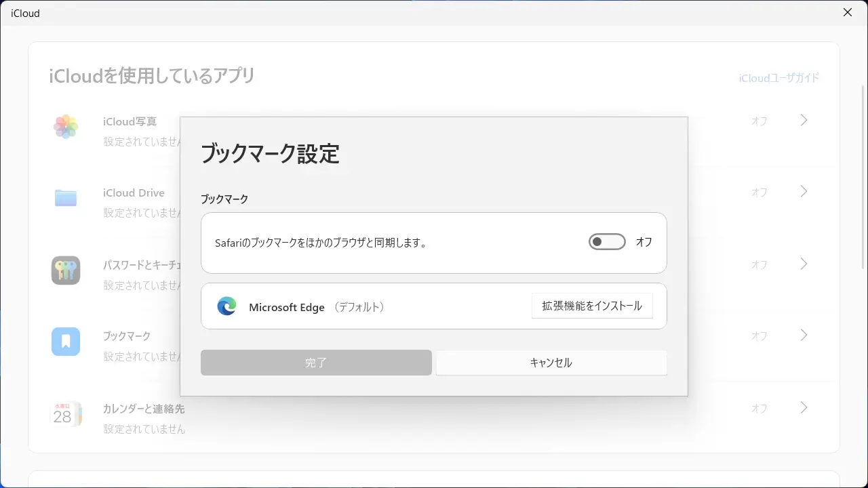Screen dimensions: 868x488
Task: Close the iCloud window
Action: 848,12
